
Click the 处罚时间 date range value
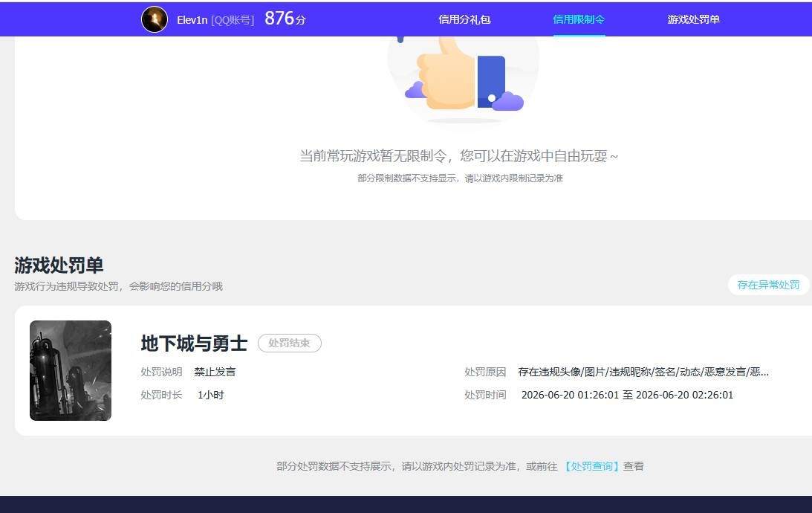point(627,395)
